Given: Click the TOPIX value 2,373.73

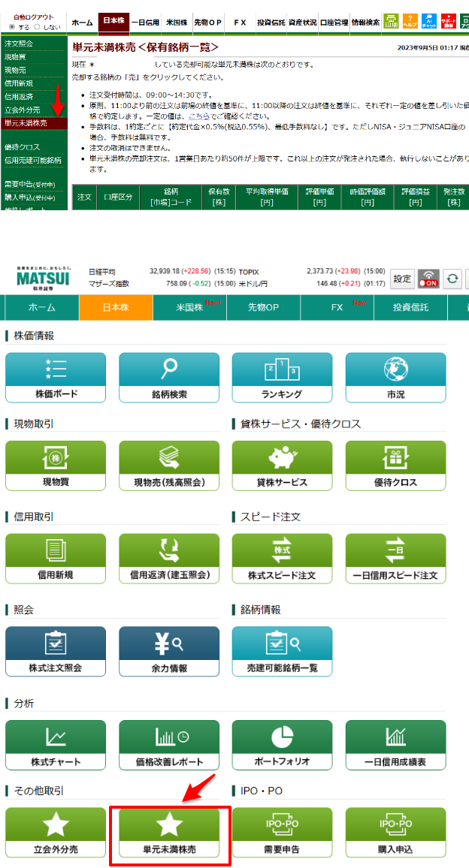Looking at the screenshot, I should coord(322,272).
